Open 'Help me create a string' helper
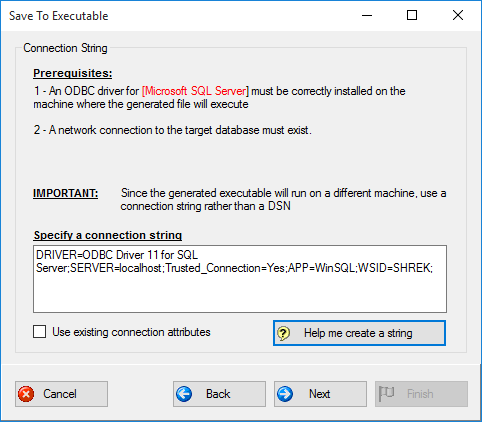Viewport: 482px width, 422px height. 359,333
